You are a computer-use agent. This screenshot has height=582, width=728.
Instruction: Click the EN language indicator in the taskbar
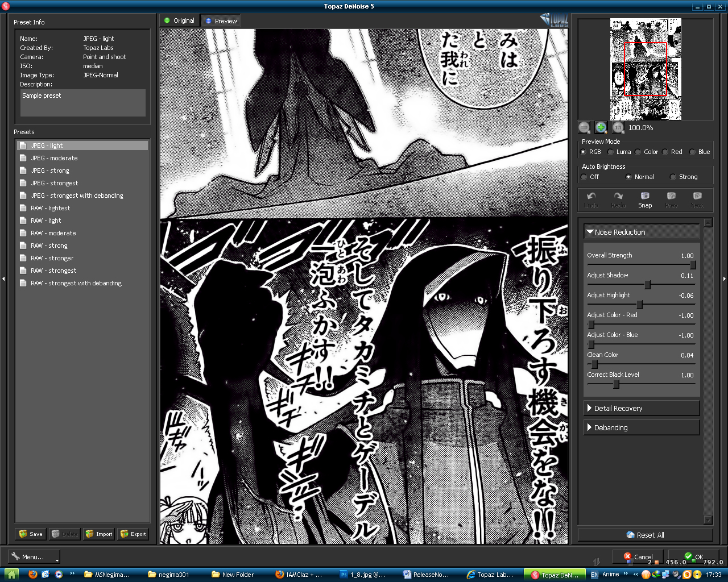pyautogui.click(x=594, y=575)
